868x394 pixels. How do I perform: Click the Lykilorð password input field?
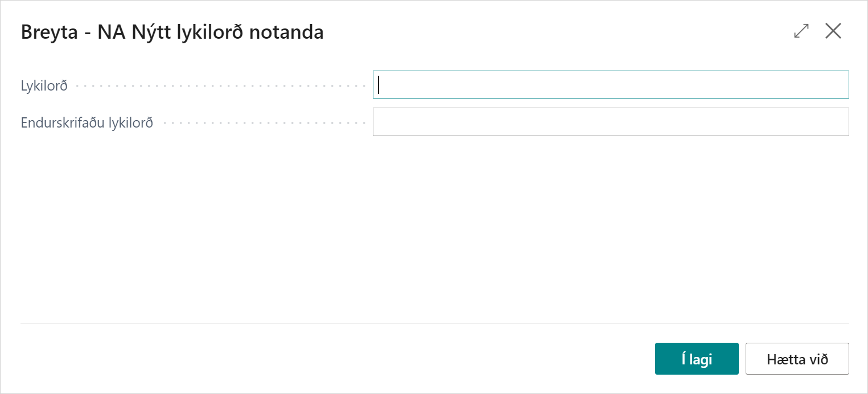pyautogui.click(x=611, y=85)
